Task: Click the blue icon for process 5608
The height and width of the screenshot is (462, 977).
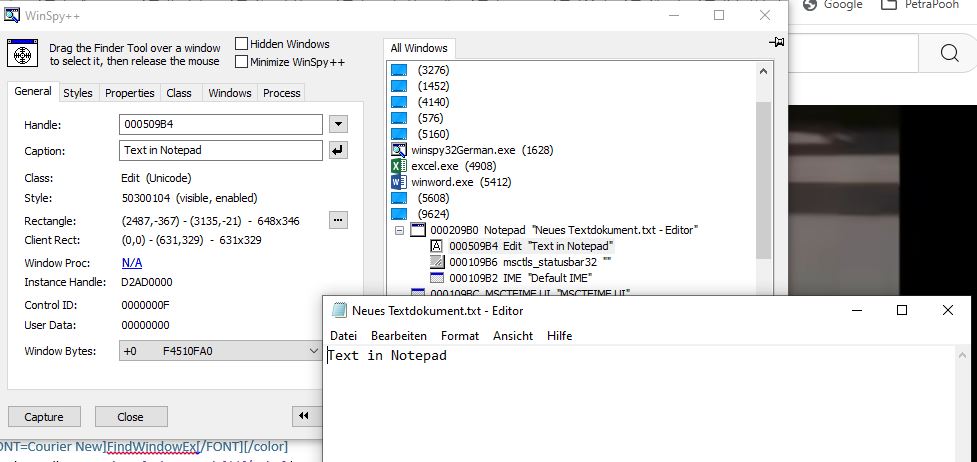Action: (x=399, y=198)
